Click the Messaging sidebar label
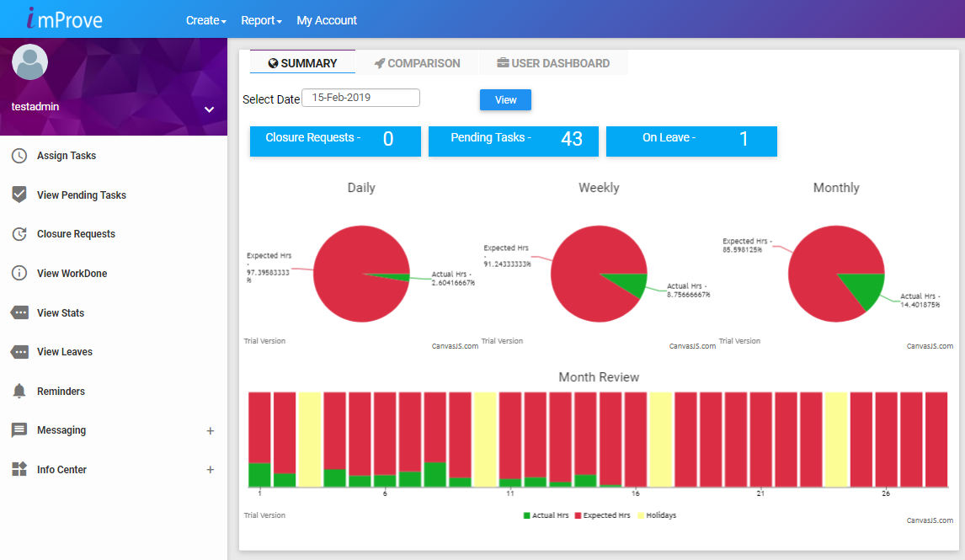Screen dimensions: 965x560 pyautogui.click(x=61, y=430)
